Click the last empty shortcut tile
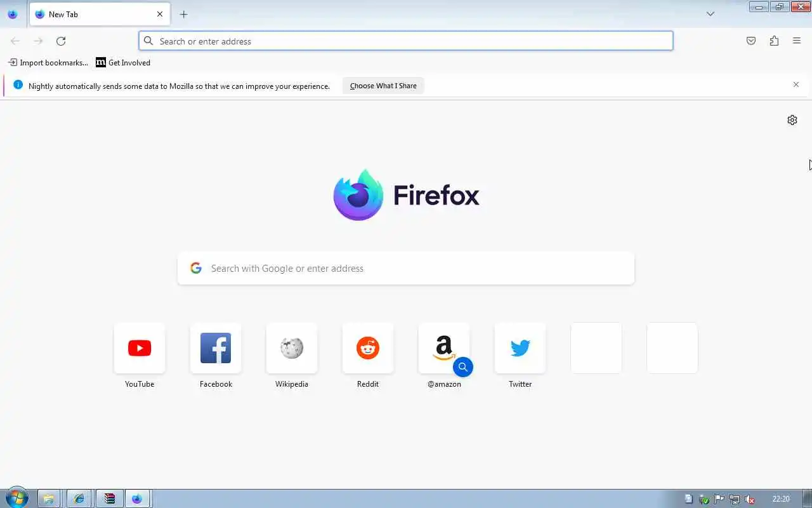812x508 pixels. tap(672, 348)
